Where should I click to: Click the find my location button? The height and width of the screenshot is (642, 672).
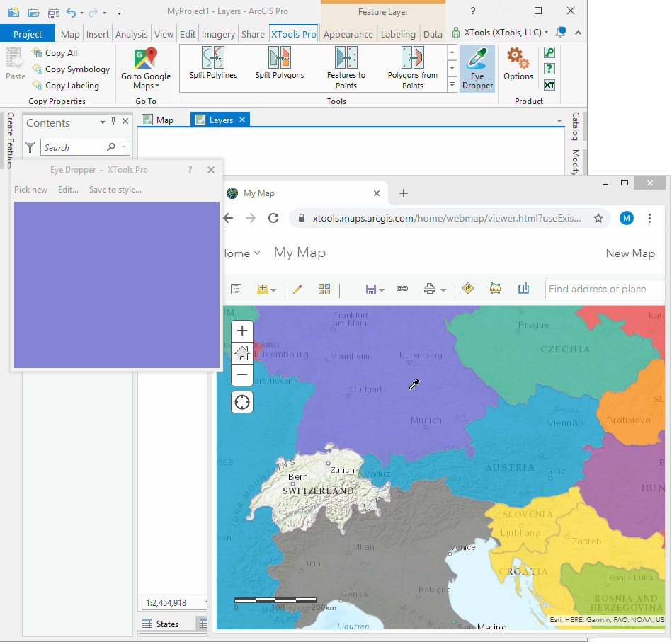pyautogui.click(x=242, y=403)
